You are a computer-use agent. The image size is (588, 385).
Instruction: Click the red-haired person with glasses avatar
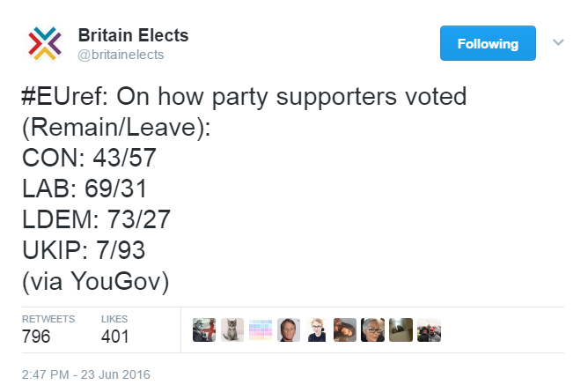(317, 329)
